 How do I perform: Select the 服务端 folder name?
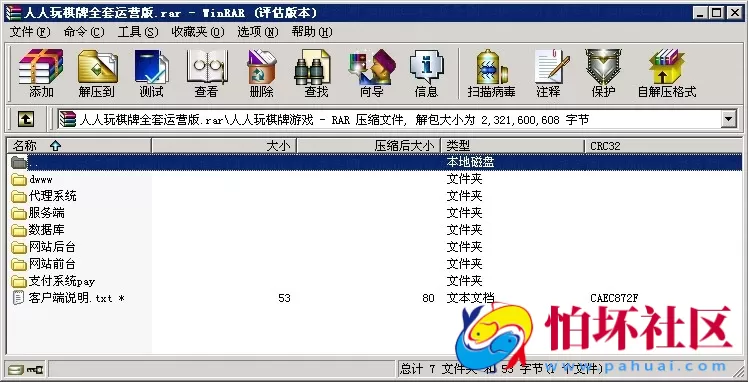click(47, 213)
